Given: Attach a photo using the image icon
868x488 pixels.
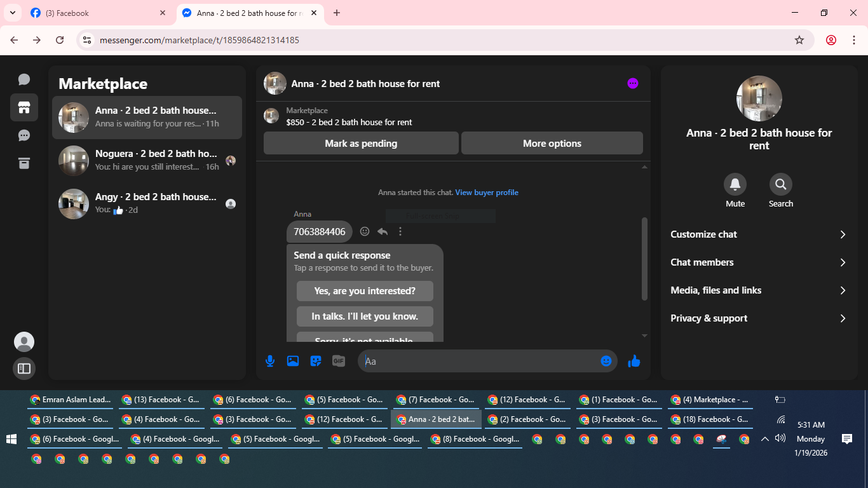Looking at the screenshot, I should pyautogui.click(x=293, y=361).
